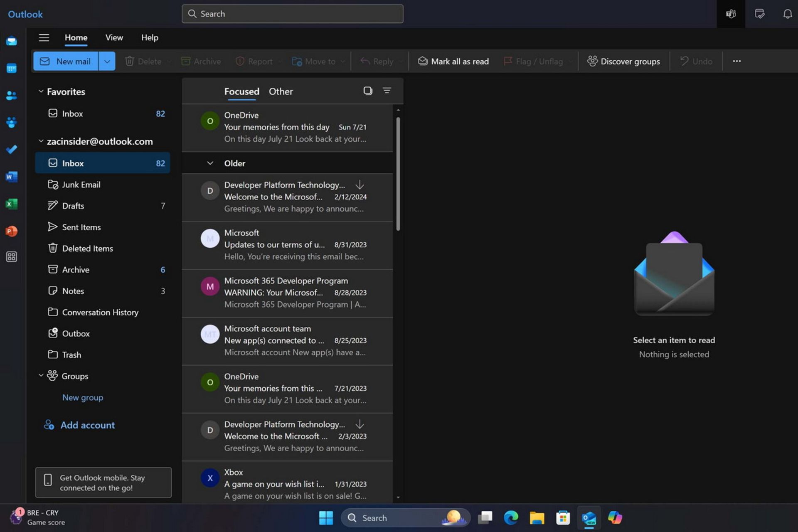Image resolution: width=798 pixels, height=532 pixels.
Task: Open the Sent Items folder
Action: pos(103,227)
